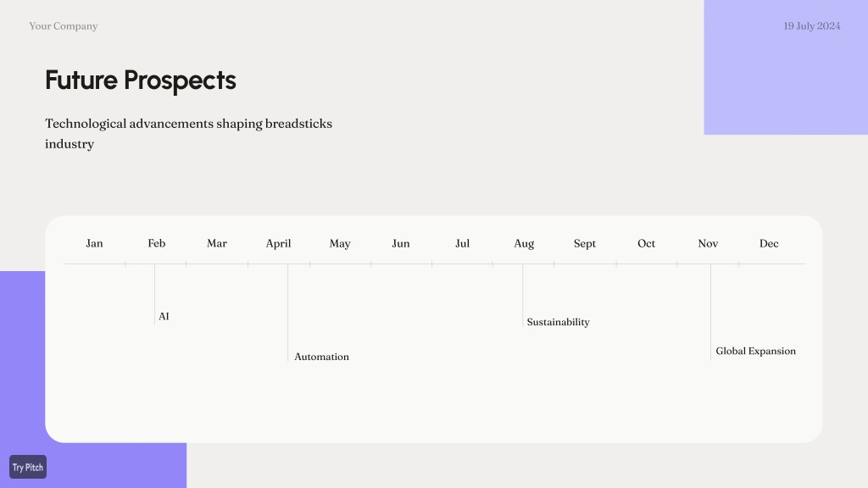Select the Future Prospects heading
The width and height of the screenshot is (868, 488).
click(x=141, y=80)
